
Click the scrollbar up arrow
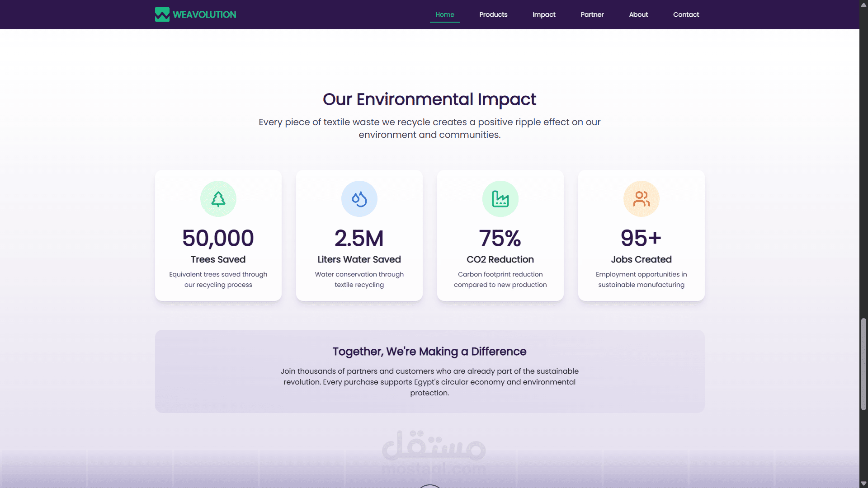coord(863,4)
